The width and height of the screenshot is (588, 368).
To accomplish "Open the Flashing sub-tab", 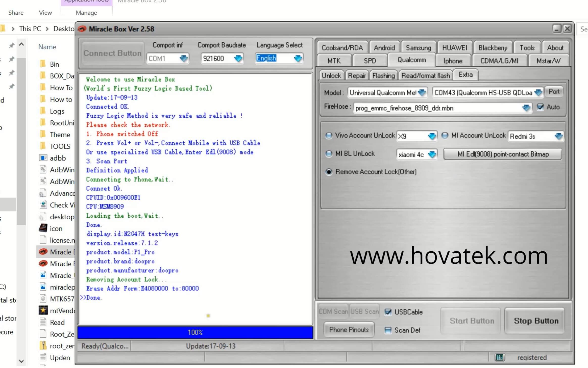I will 383,75.
